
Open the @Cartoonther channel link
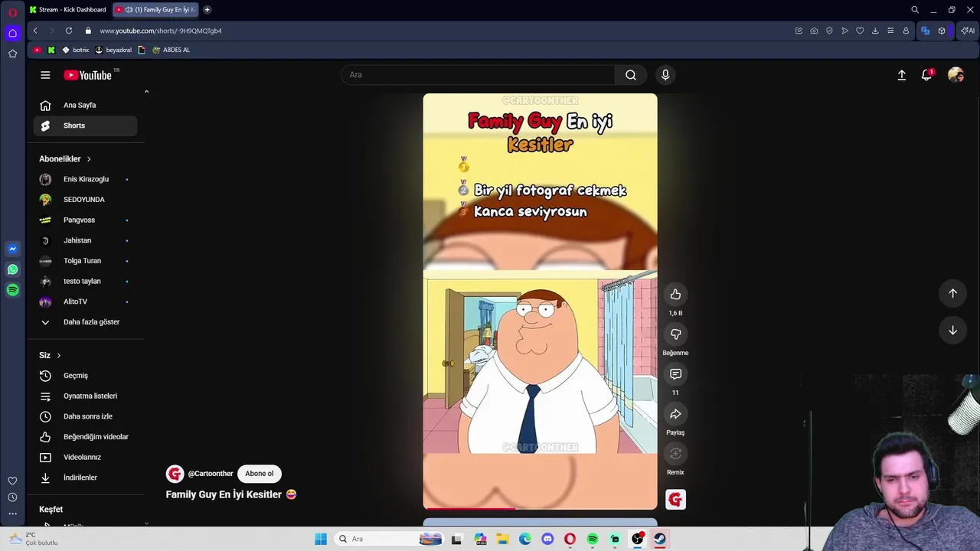coord(211,474)
